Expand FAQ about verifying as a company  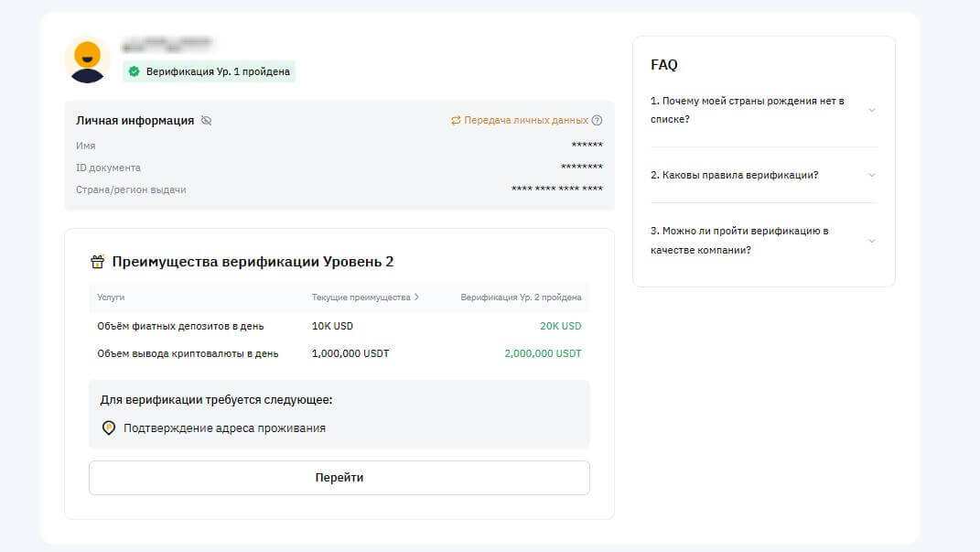coord(871,241)
